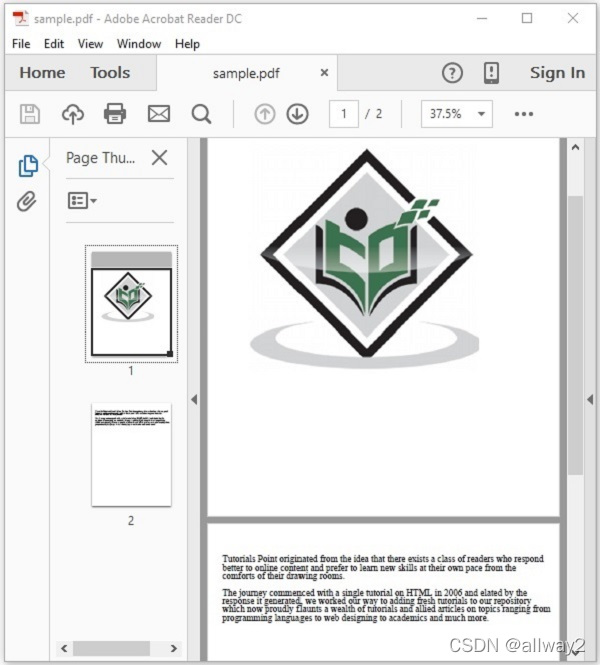Switch to the Home tab
The image size is (600, 665).
point(42,73)
